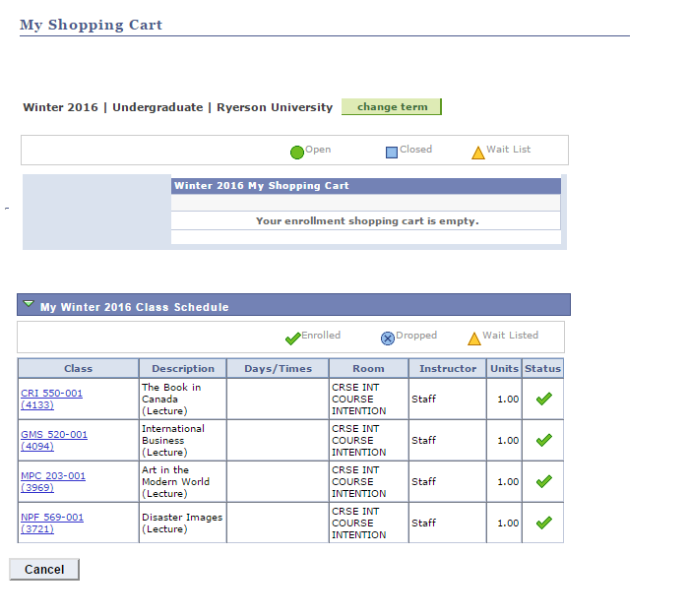This screenshot has width=689, height=616.
Task: Click enrolled checkmark for NPF 569-001
Action: (x=543, y=524)
